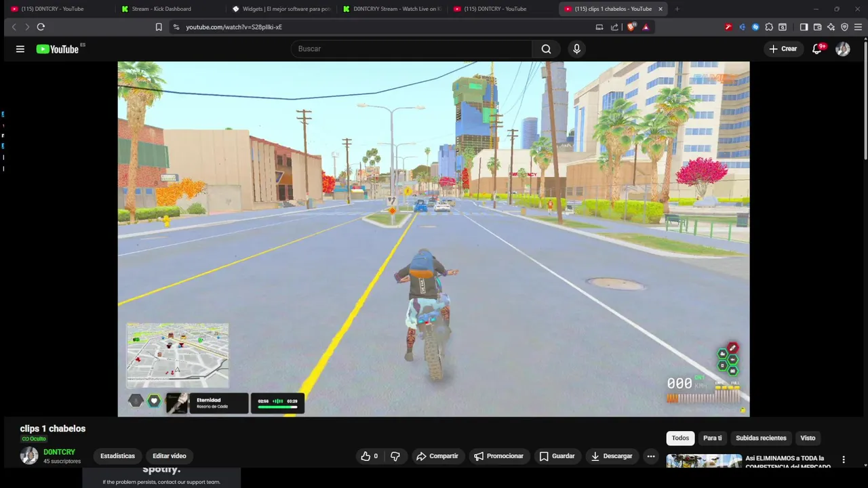This screenshot has width=868, height=488.
Task: Open the DONTCRY channel name link
Action: point(59,452)
